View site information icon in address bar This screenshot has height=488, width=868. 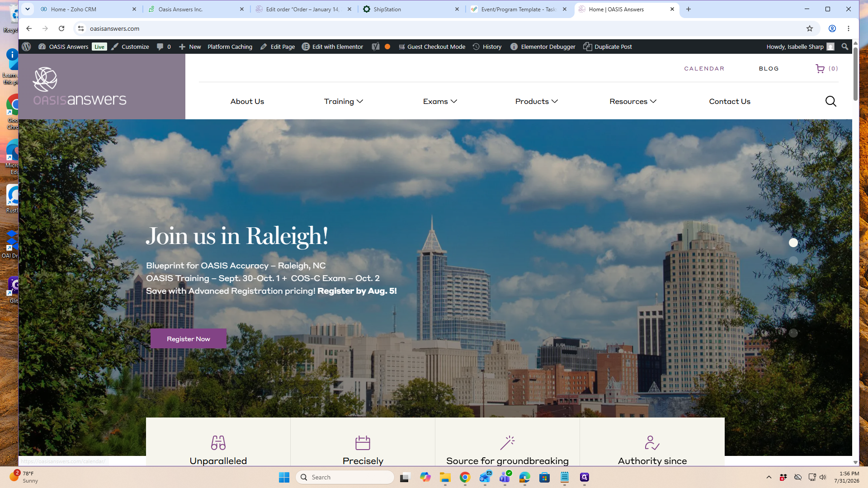tap(80, 28)
